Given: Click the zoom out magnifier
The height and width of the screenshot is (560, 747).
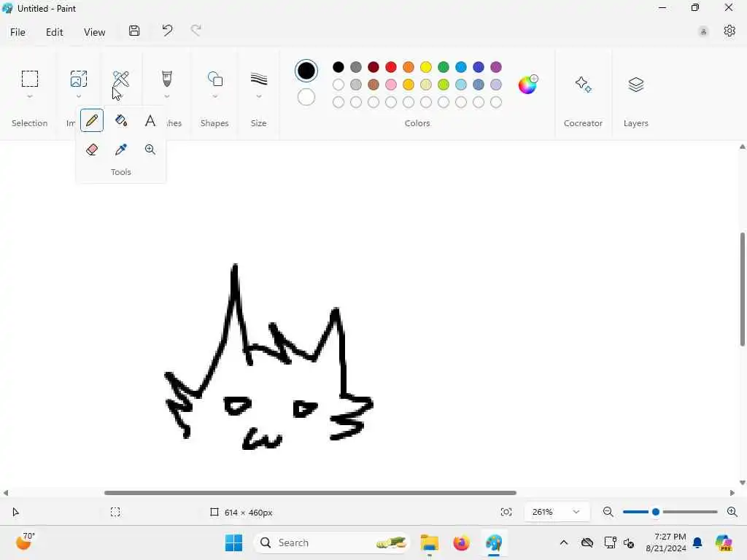Looking at the screenshot, I should point(608,512).
